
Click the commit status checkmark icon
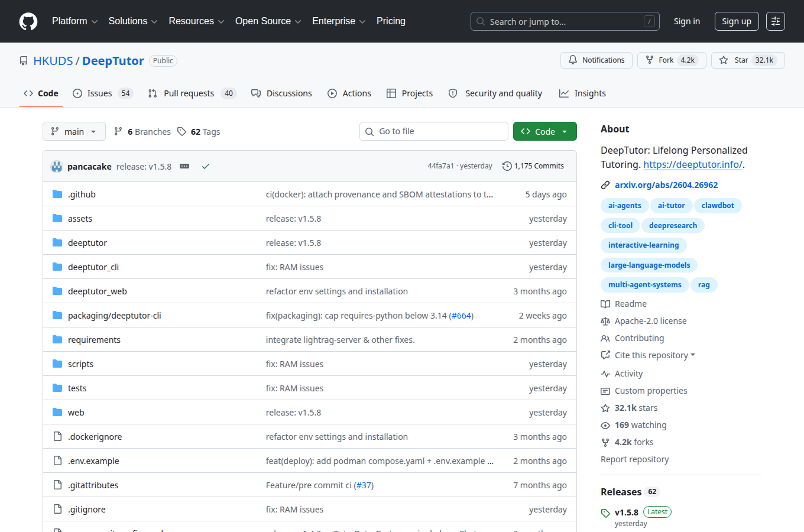tap(206, 166)
